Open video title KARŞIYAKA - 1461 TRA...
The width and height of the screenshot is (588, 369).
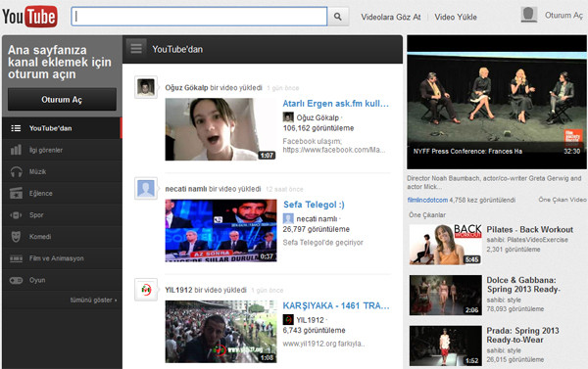coord(336,305)
